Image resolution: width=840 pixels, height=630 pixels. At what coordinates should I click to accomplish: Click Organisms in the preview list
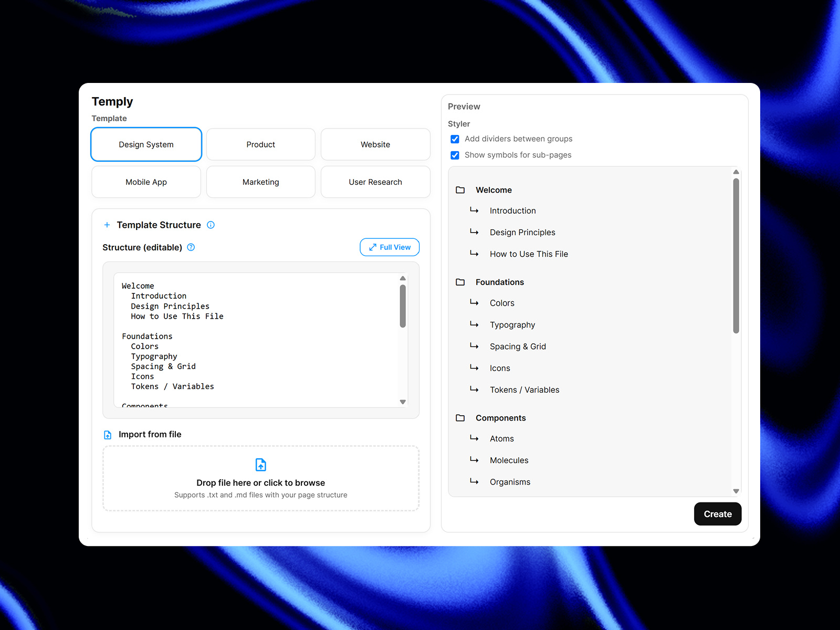[x=510, y=482]
